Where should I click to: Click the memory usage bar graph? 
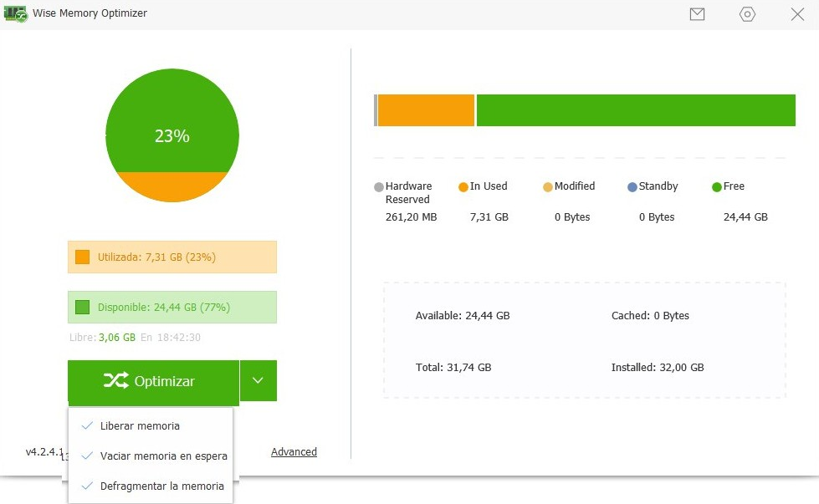(586, 109)
